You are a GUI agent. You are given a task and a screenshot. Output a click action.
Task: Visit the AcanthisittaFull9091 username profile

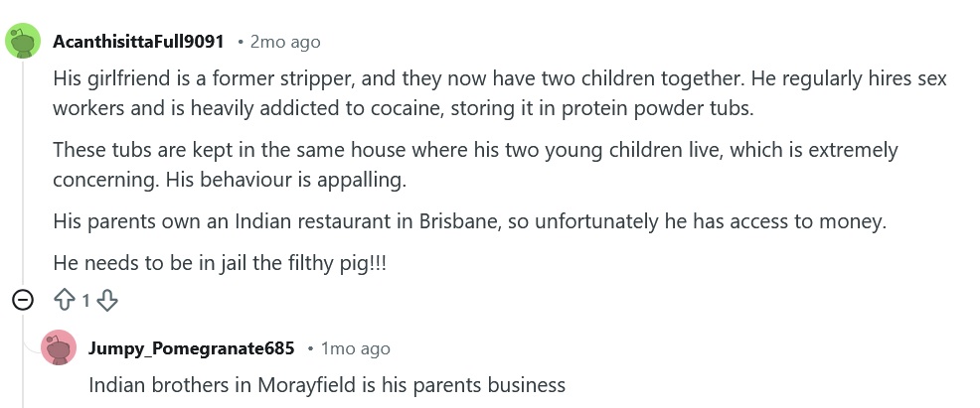coord(138,42)
